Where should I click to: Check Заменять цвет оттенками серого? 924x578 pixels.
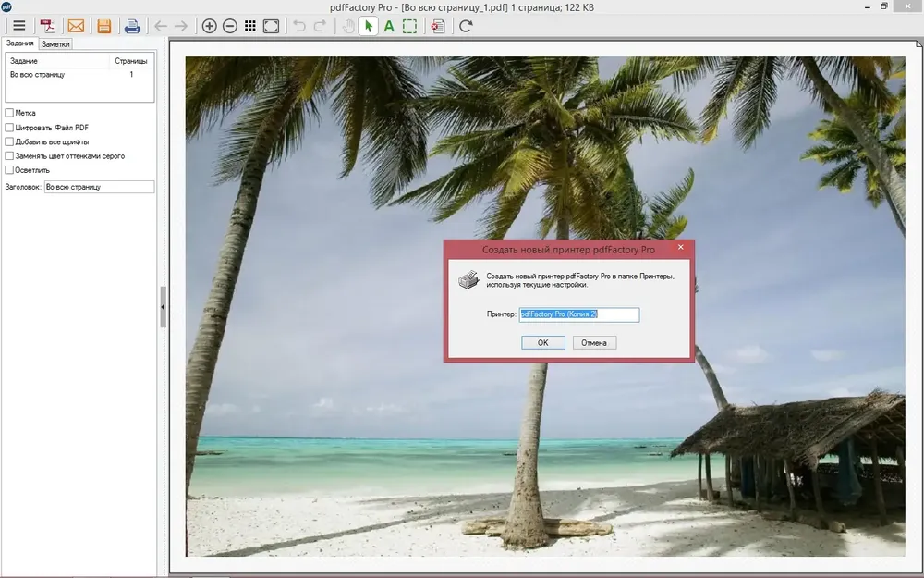(9, 156)
